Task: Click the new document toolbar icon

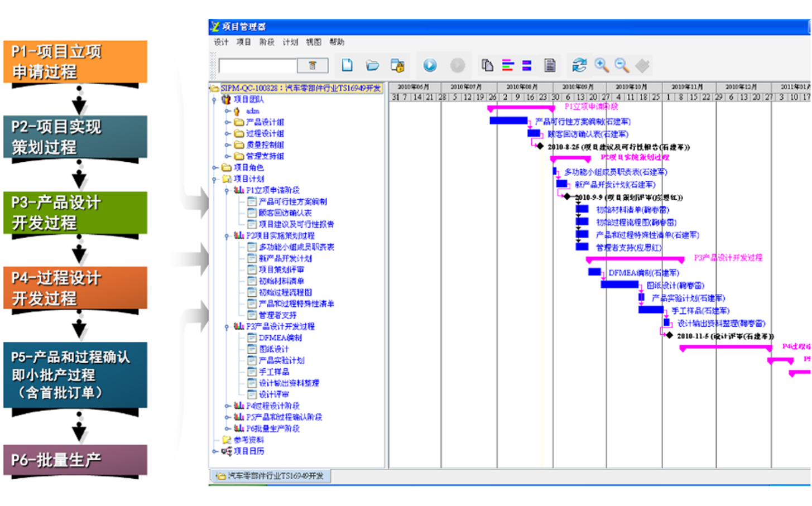Action: (x=347, y=65)
